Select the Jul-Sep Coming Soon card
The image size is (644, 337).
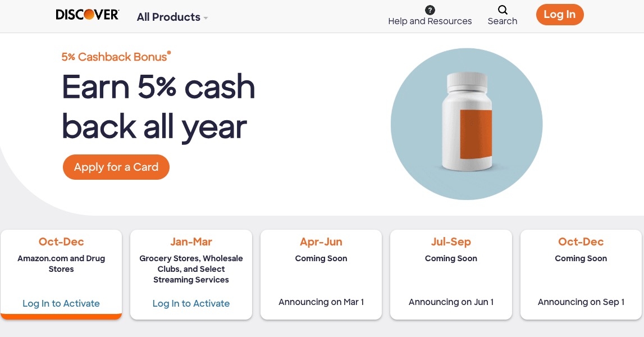tap(451, 274)
